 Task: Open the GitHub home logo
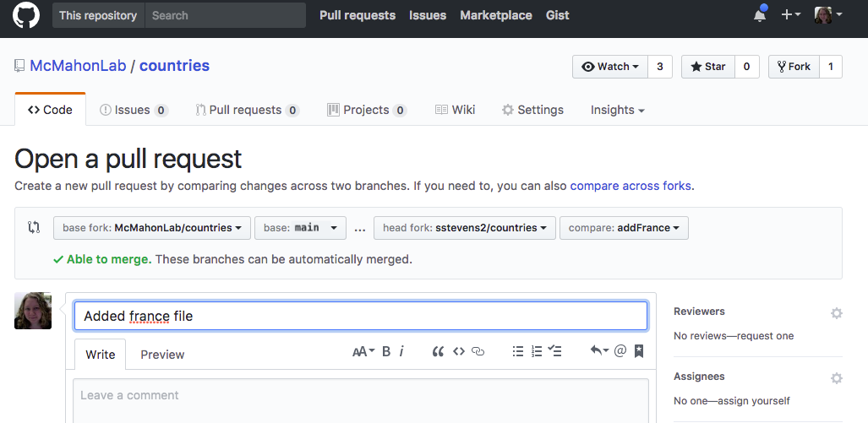tap(26, 15)
